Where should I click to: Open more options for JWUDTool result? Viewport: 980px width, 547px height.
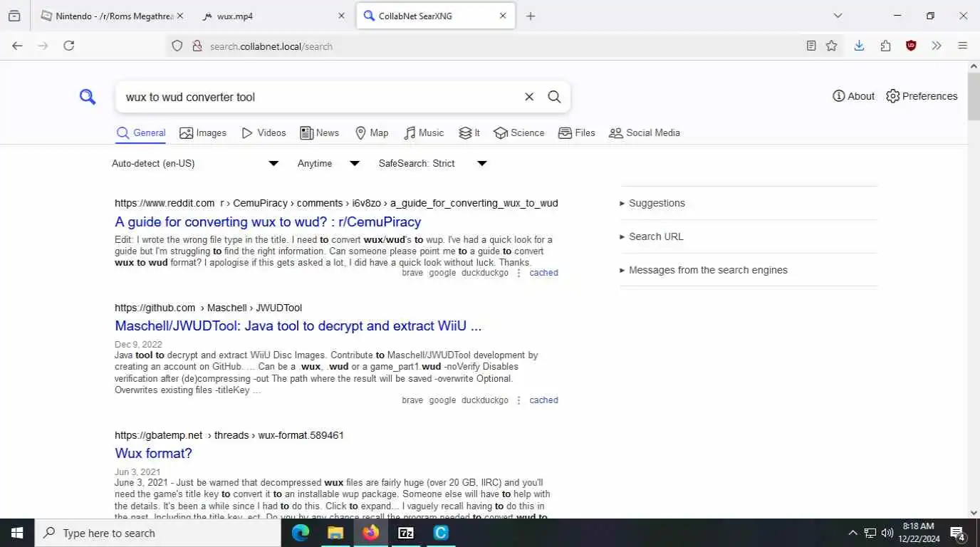(518, 400)
